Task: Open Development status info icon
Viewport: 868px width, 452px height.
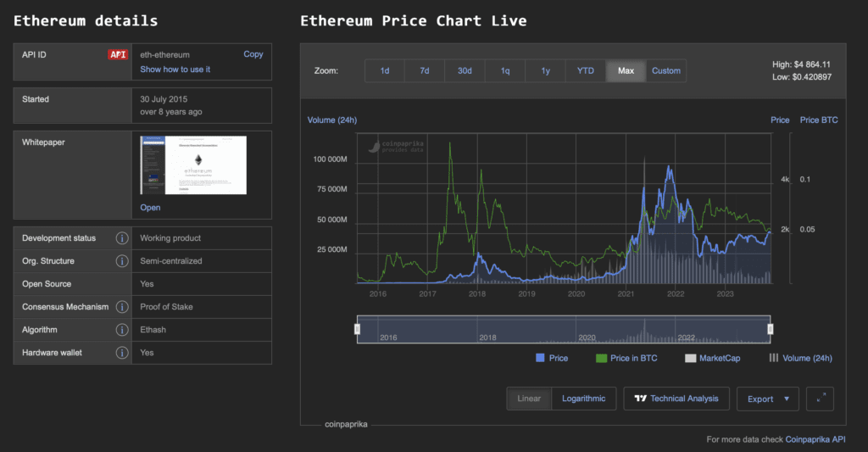Action: click(122, 238)
